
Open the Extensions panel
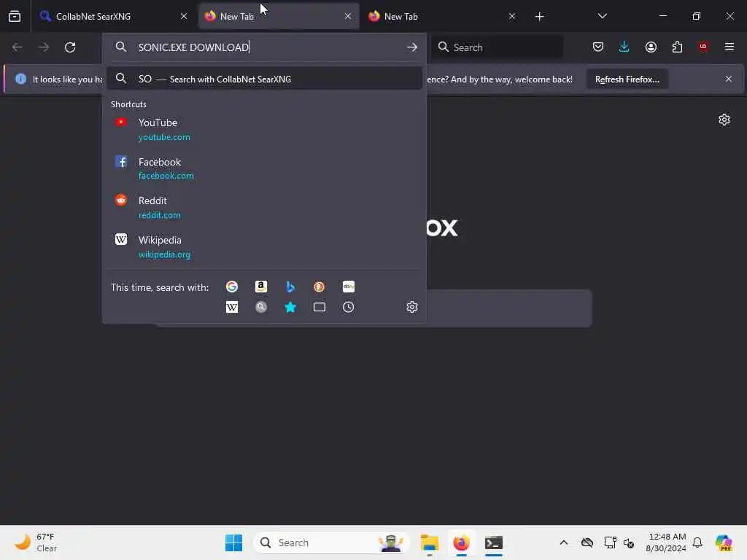click(x=677, y=47)
